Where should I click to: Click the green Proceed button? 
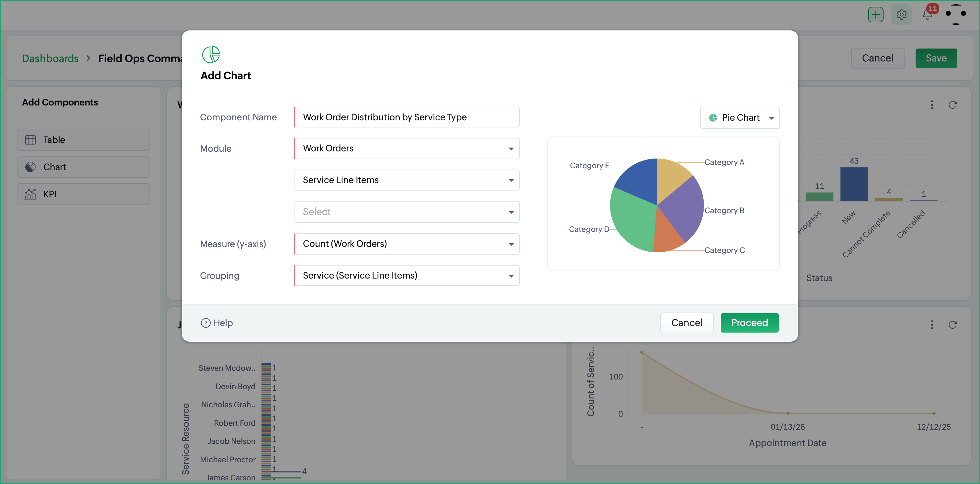pyautogui.click(x=749, y=323)
